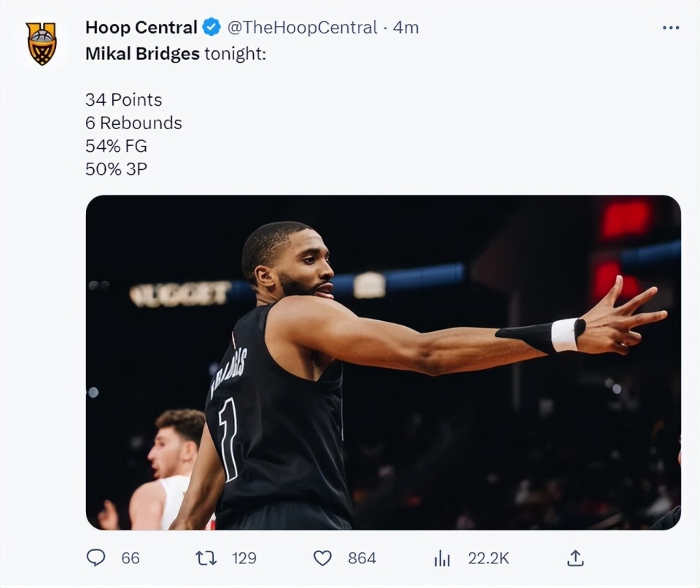Screen dimensions: 700x588
Task: Click the blue verified checkmark badge
Action: click(211, 28)
